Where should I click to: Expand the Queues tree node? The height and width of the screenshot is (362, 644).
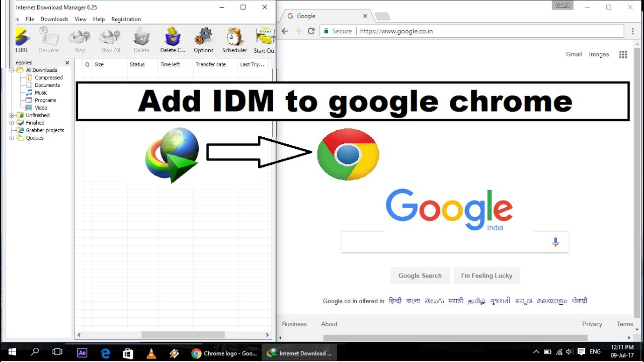click(12, 138)
